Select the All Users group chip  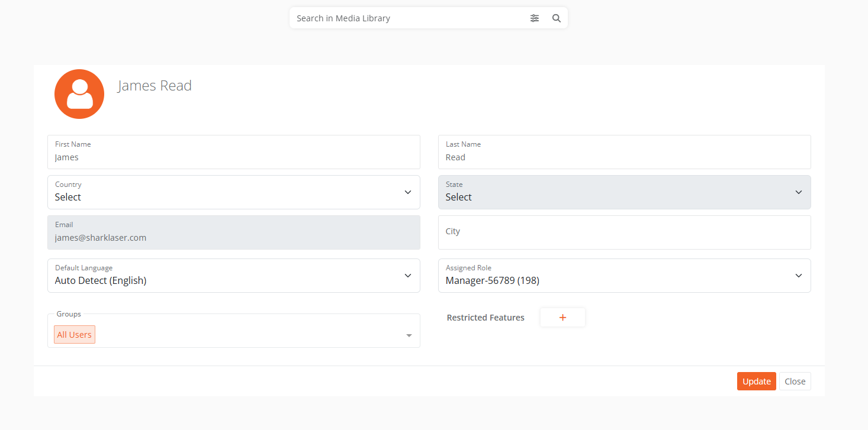[74, 334]
